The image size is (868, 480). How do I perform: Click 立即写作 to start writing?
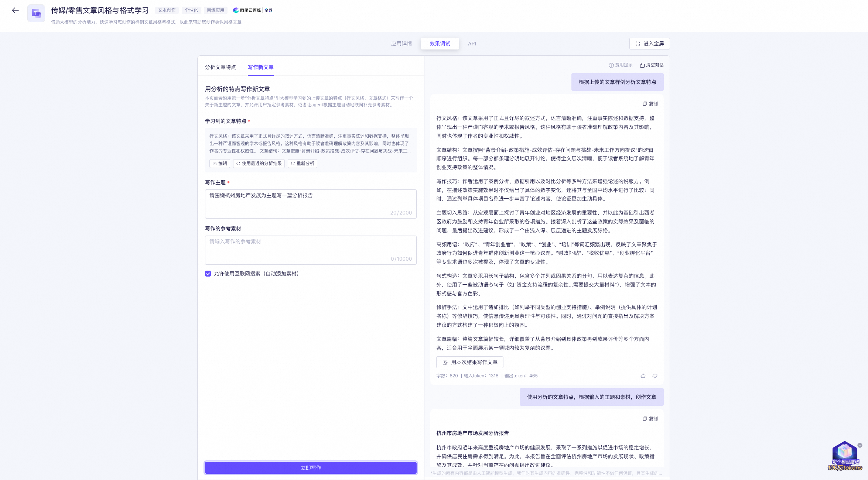click(311, 468)
